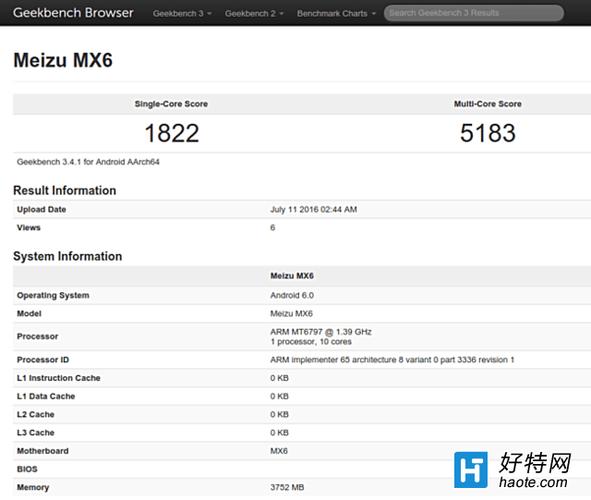Select the 1 processor, 10 cores text

[x=311, y=342]
